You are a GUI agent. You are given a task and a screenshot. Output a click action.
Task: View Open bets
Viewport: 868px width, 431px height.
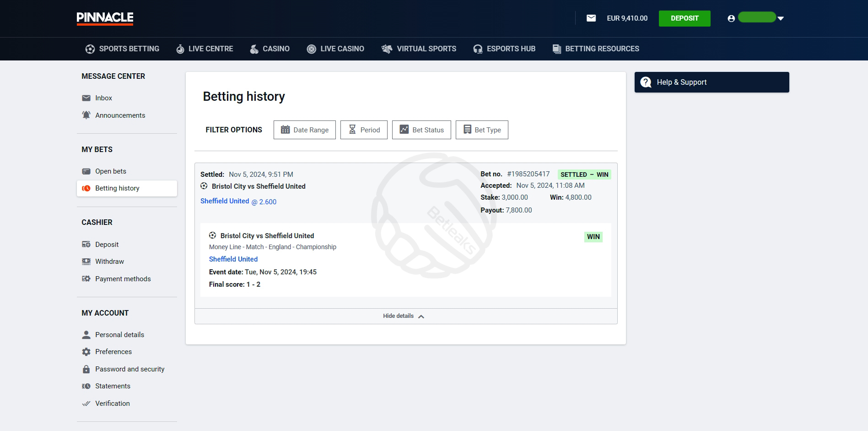(111, 171)
